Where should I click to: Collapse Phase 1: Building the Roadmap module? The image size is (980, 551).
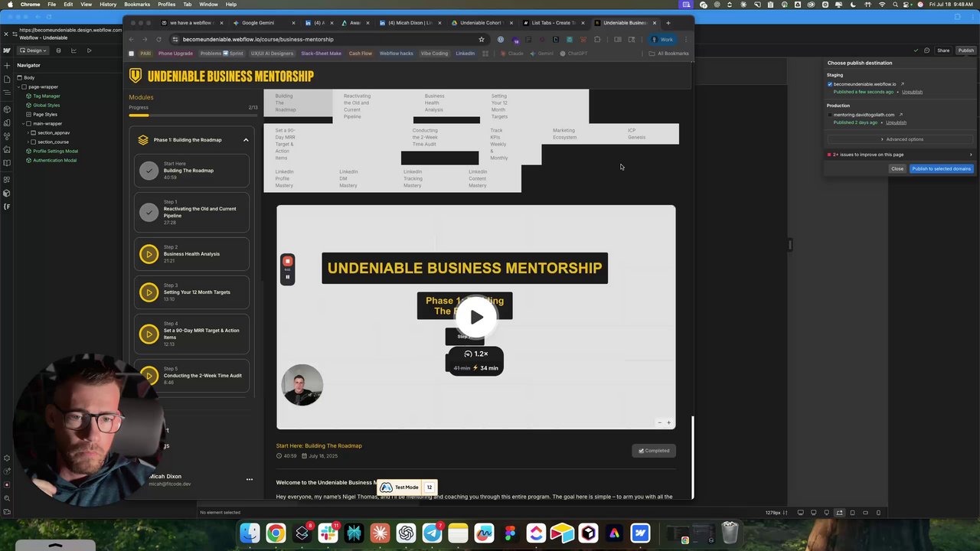click(246, 140)
